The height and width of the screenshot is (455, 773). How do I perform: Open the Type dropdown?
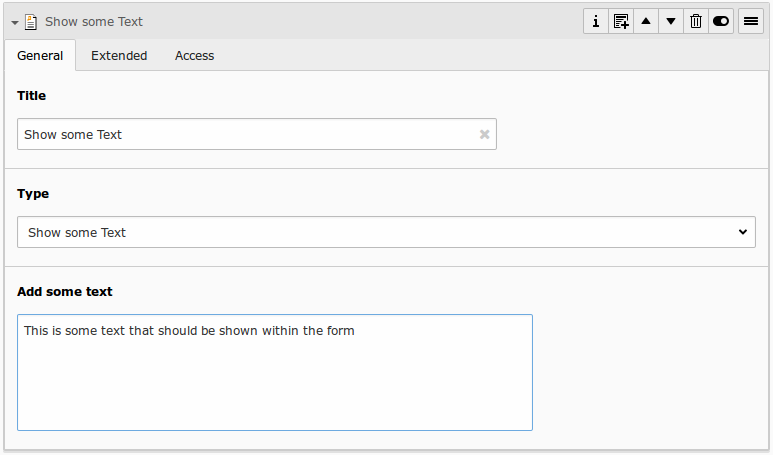pyautogui.click(x=386, y=232)
